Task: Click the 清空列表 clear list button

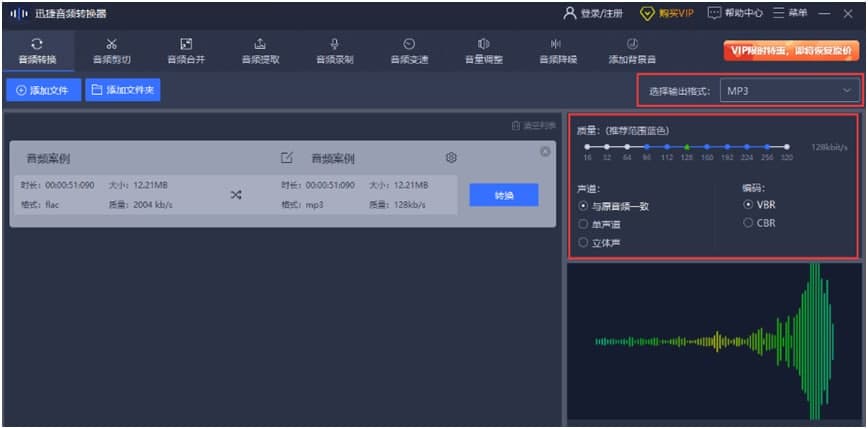Action: (533, 126)
